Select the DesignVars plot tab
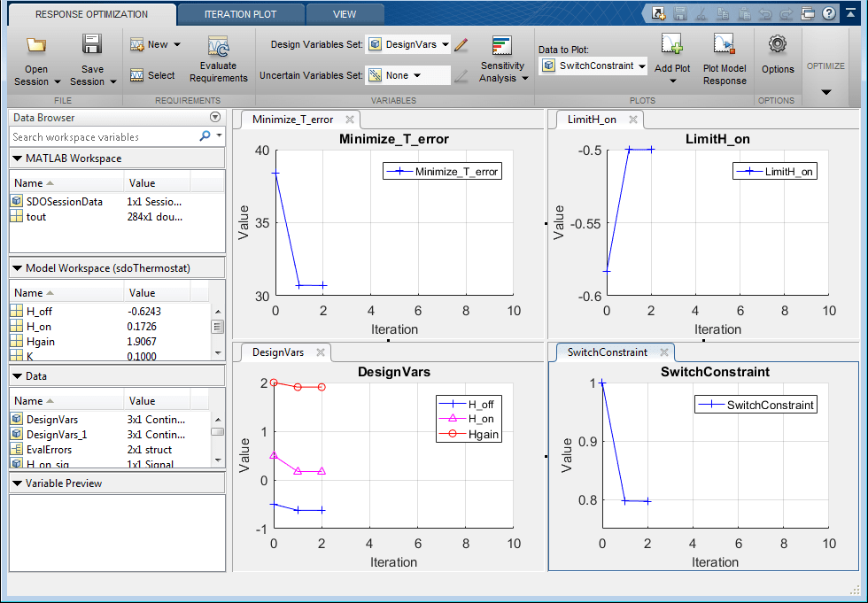Viewport: 868px width, 603px height. coord(278,352)
